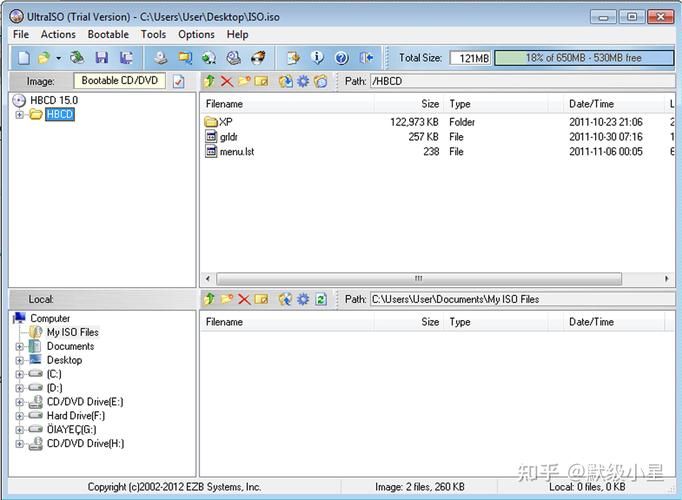Open the Actions menu
This screenshot has height=500, width=682.
[x=58, y=34]
